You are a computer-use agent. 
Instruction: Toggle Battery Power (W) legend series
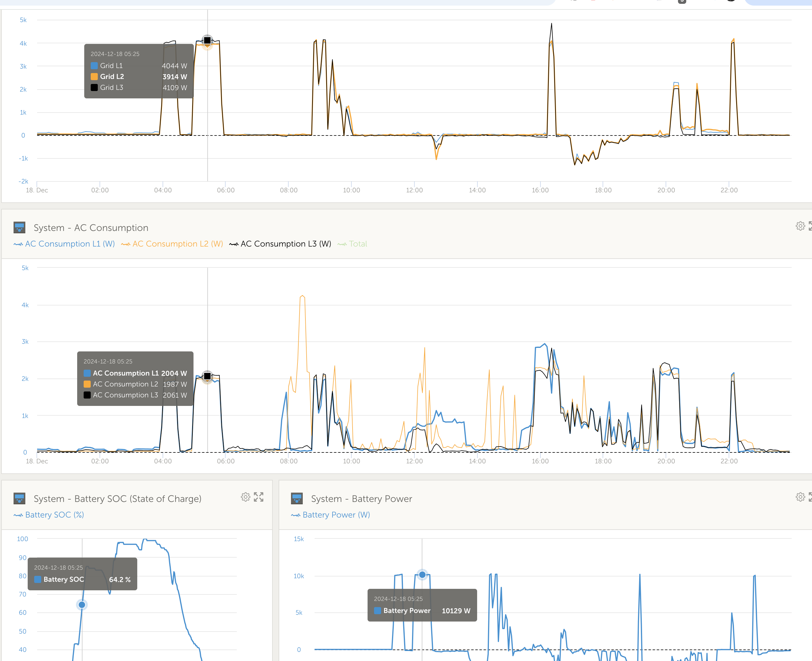pyautogui.click(x=330, y=515)
